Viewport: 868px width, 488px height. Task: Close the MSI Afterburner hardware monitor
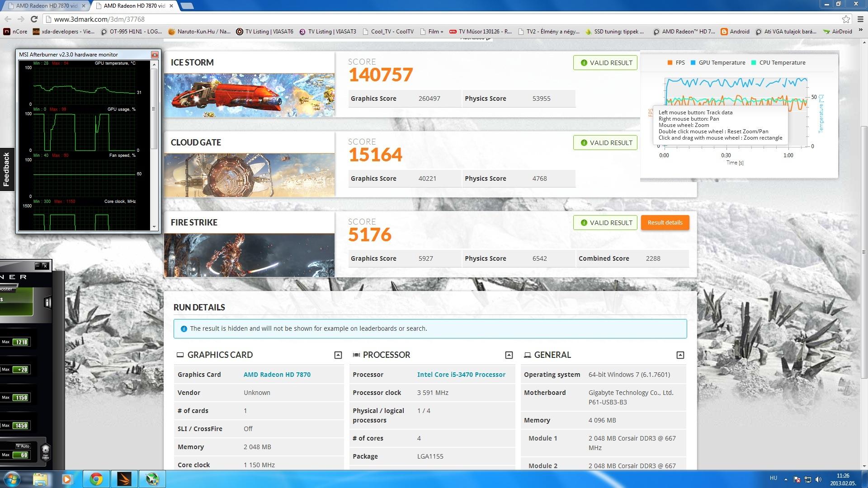(155, 55)
